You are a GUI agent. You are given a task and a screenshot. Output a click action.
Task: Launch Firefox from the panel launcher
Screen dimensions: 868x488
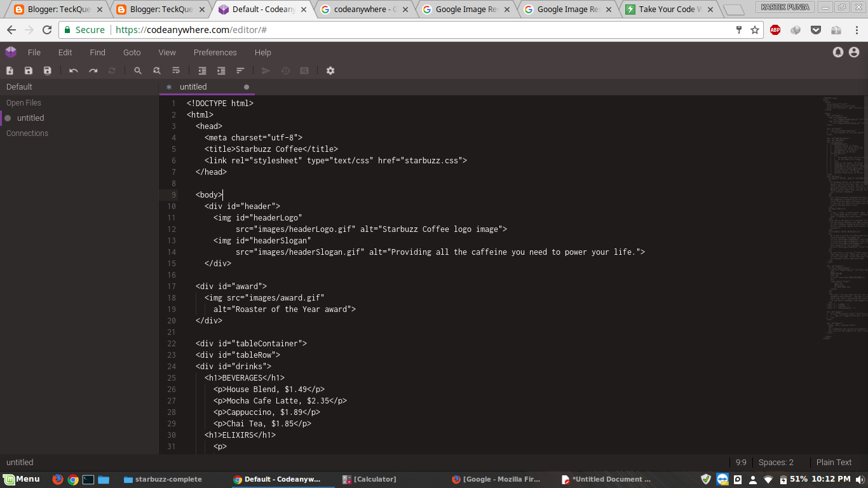coord(58,479)
